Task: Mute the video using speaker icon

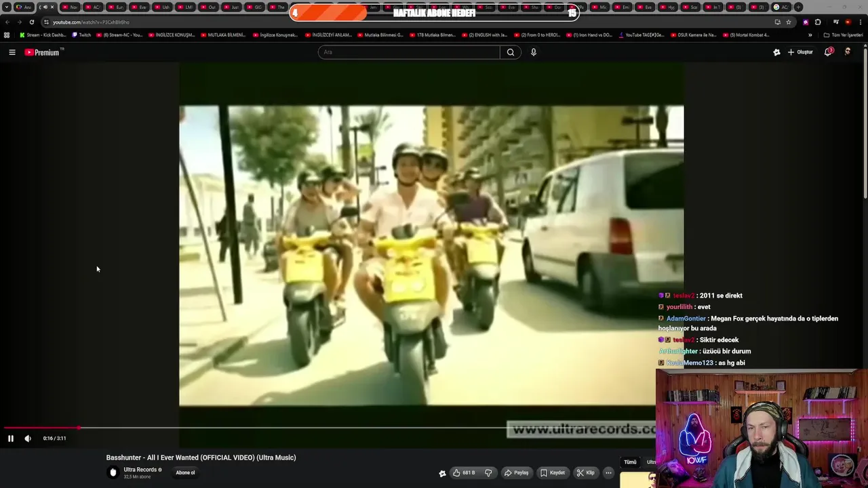Action: (x=28, y=439)
